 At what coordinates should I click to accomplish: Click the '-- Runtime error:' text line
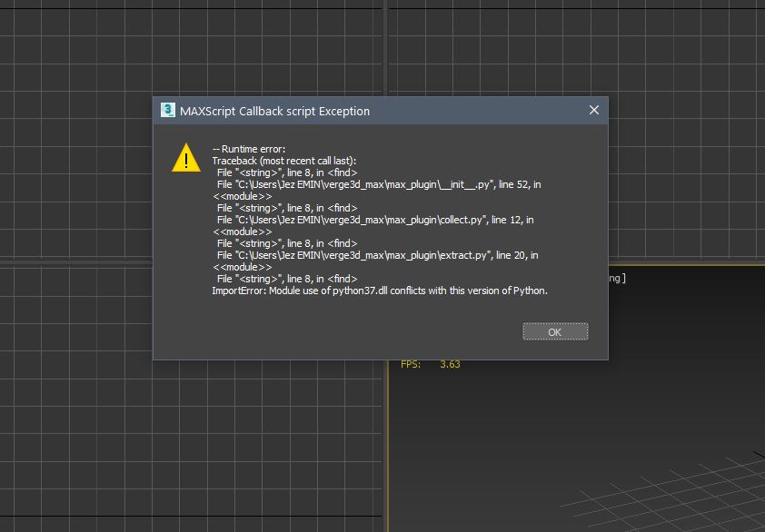coord(249,149)
